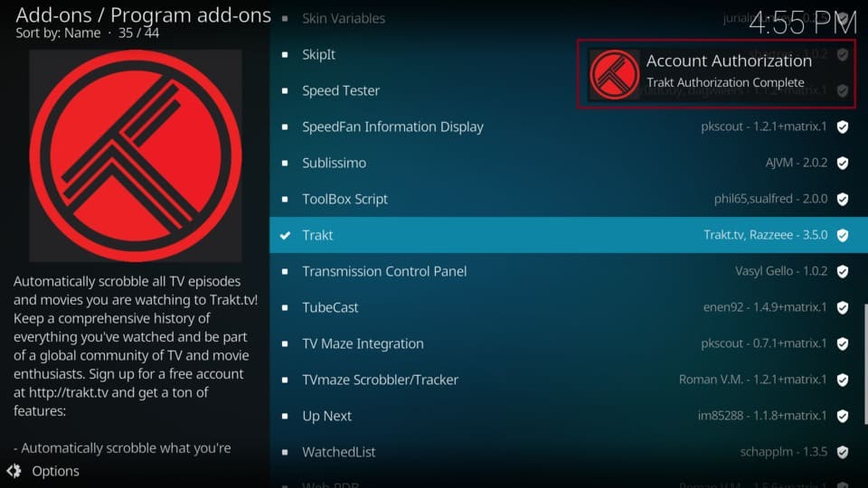Click verified shield on TV Maze Integration row
The width and height of the screenshot is (868, 488).
coord(843,343)
